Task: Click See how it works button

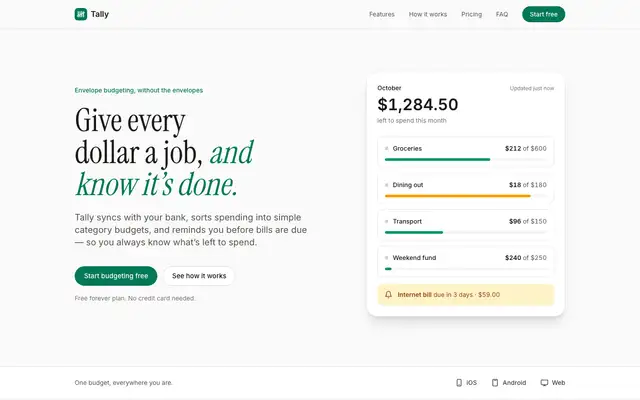Action: pos(199,276)
